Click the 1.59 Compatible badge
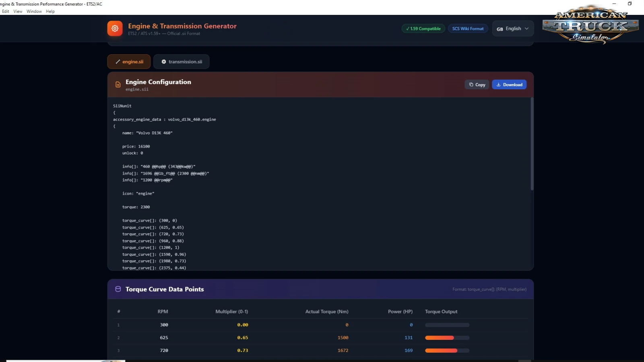644x362 pixels. click(x=423, y=29)
